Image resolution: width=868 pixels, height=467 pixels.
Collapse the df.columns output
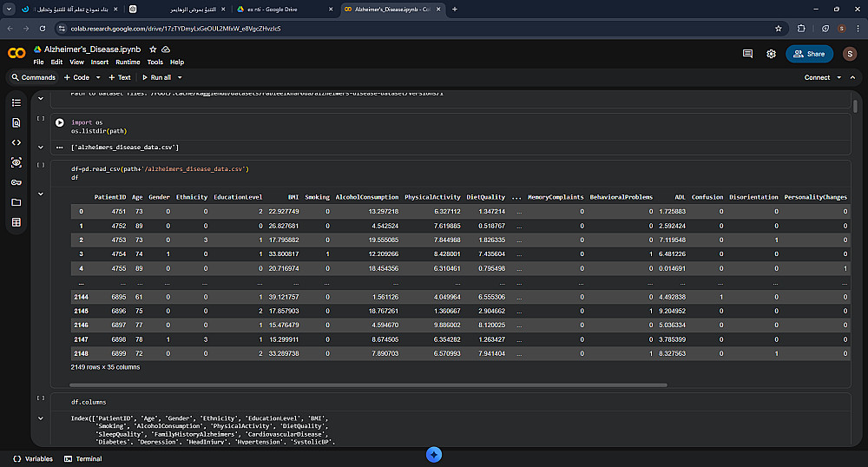(41, 418)
